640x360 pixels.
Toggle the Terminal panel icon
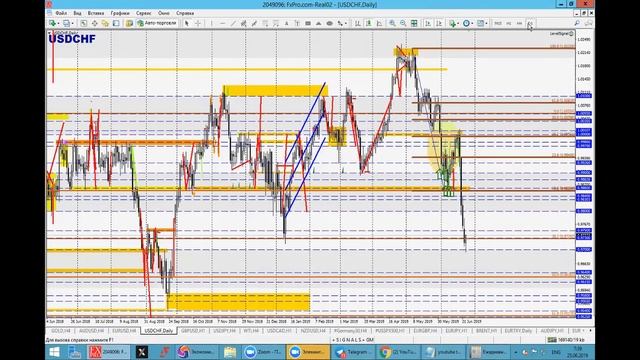pos(116,23)
